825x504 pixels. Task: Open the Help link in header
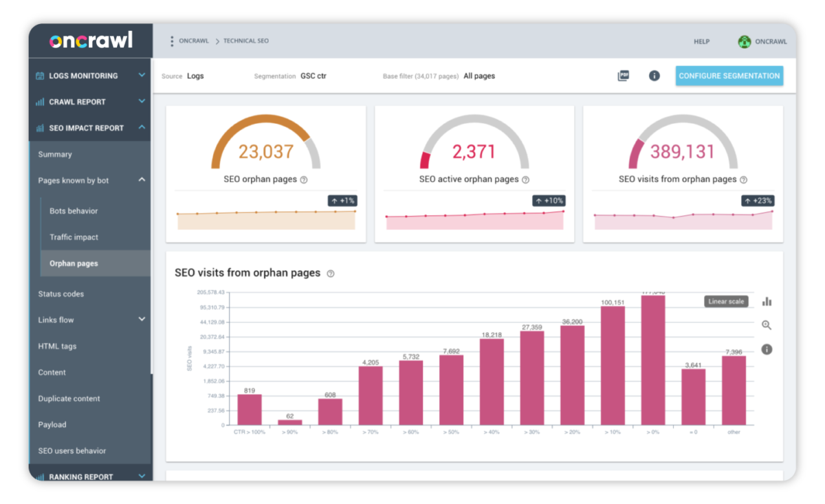pyautogui.click(x=701, y=42)
